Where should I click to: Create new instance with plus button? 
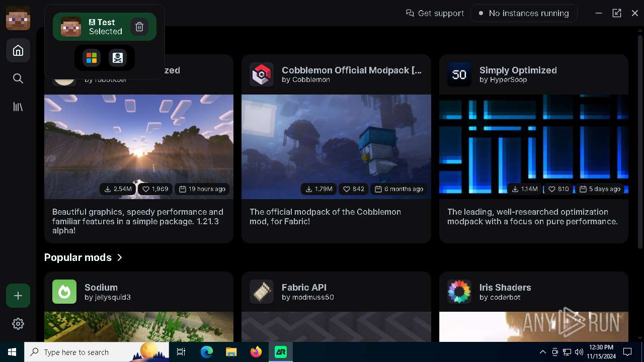point(18,296)
